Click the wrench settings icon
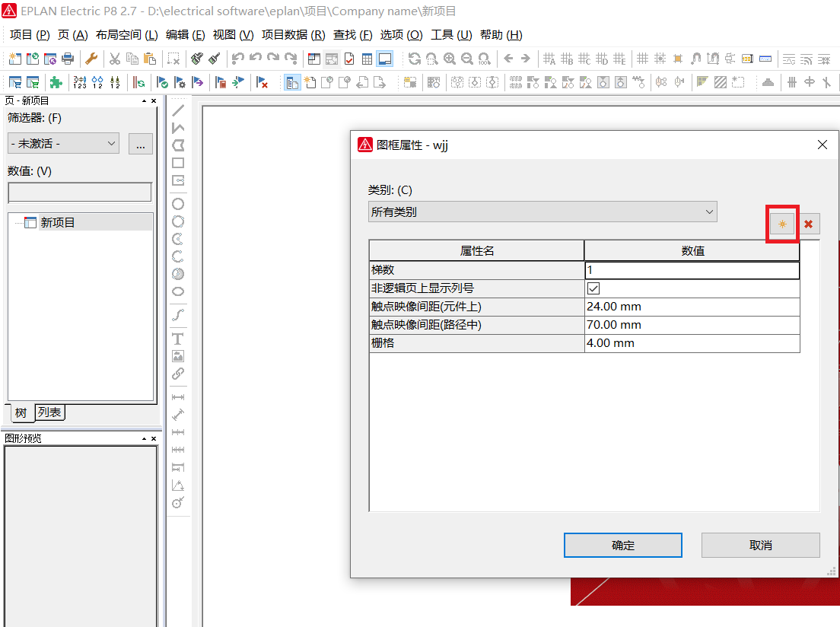This screenshot has height=627, width=840. click(91, 59)
